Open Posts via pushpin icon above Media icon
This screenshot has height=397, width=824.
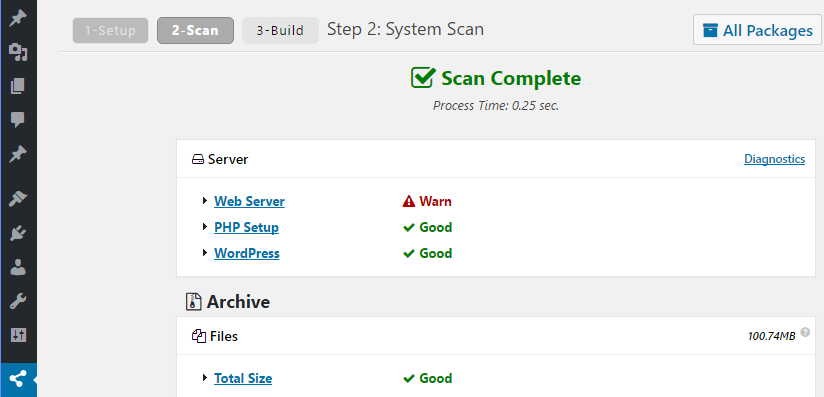pos(18,19)
